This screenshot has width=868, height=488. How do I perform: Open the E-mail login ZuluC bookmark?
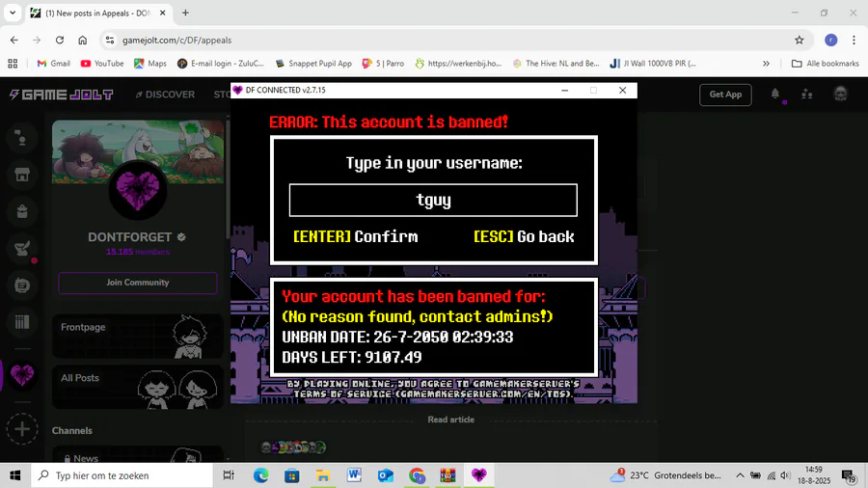pyautogui.click(x=220, y=64)
